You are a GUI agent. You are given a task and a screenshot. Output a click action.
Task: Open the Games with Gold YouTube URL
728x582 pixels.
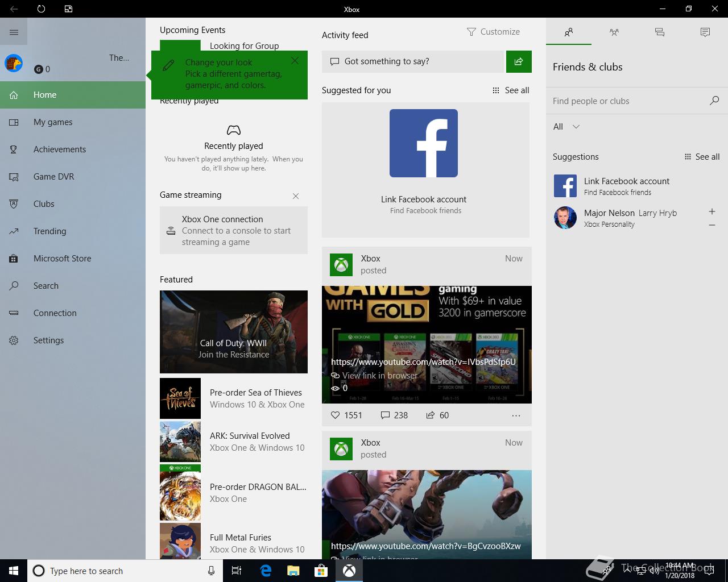[423, 362]
